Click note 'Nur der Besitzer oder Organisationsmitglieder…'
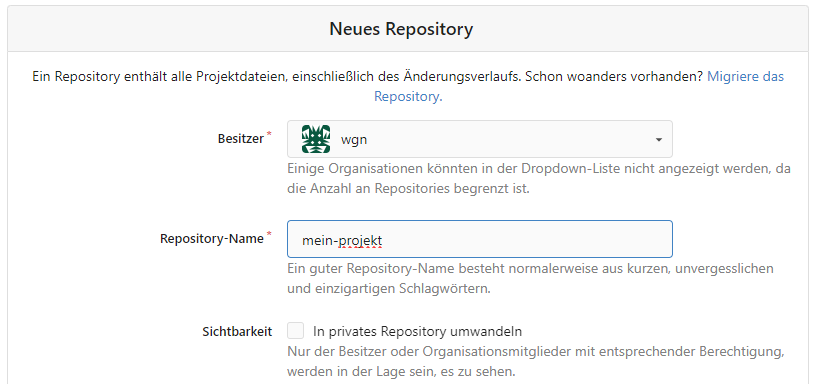816x384 pixels. [x=536, y=362]
